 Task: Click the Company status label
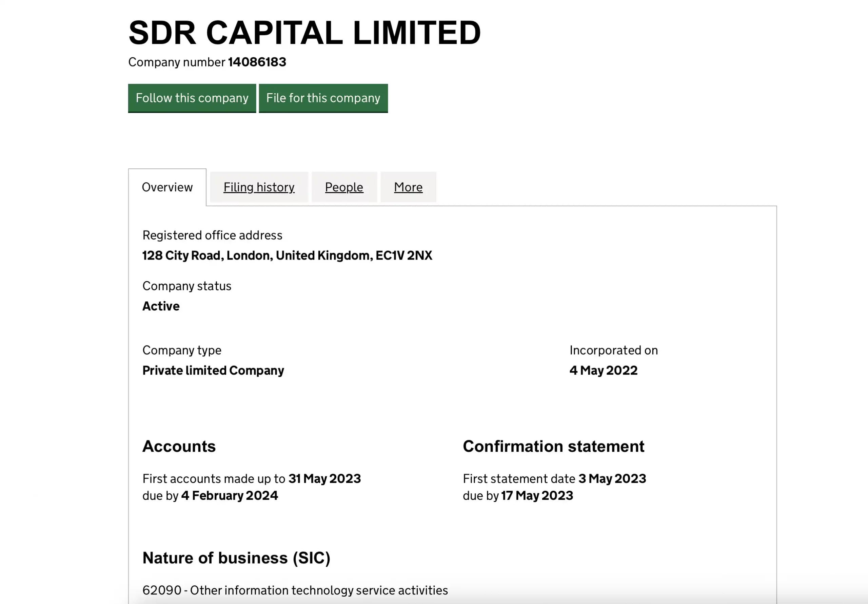coord(187,286)
